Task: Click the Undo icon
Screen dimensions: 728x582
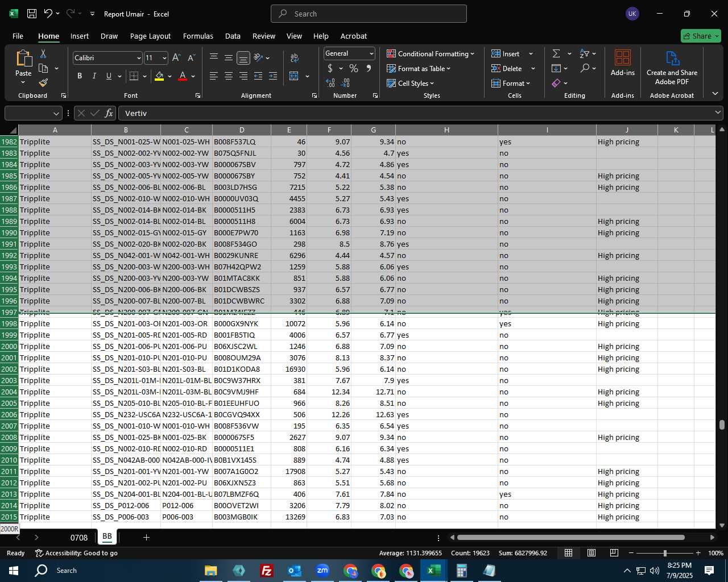Action: 48,14
